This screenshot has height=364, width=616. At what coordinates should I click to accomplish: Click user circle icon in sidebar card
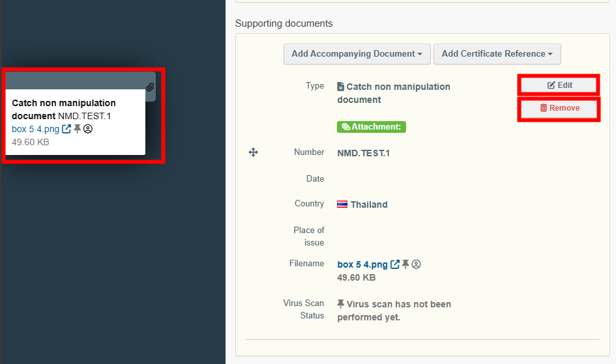click(88, 129)
